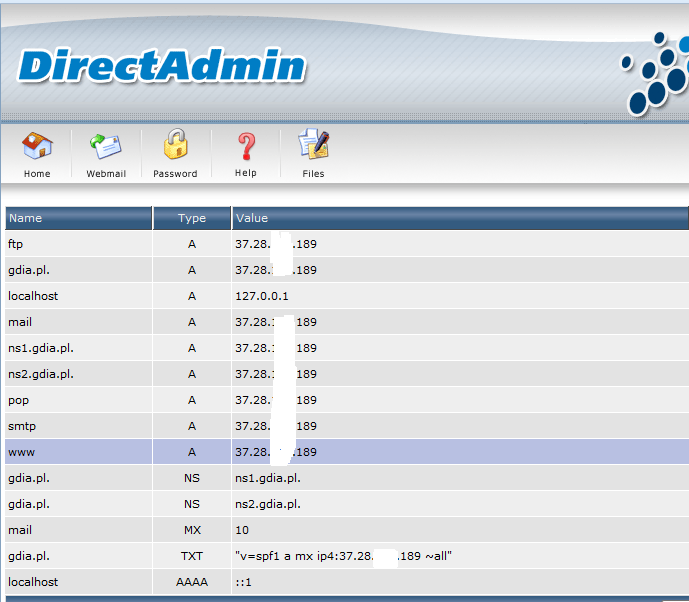The height and width of the screenshot is (602, 689).
Task: Open the Files document icon
Action: click(x=314, y=144)
